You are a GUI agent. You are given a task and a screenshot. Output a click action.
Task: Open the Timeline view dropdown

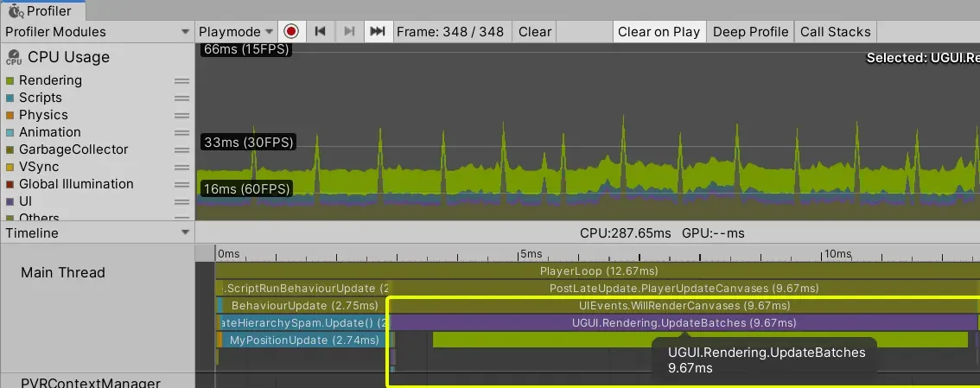(97, 233)
